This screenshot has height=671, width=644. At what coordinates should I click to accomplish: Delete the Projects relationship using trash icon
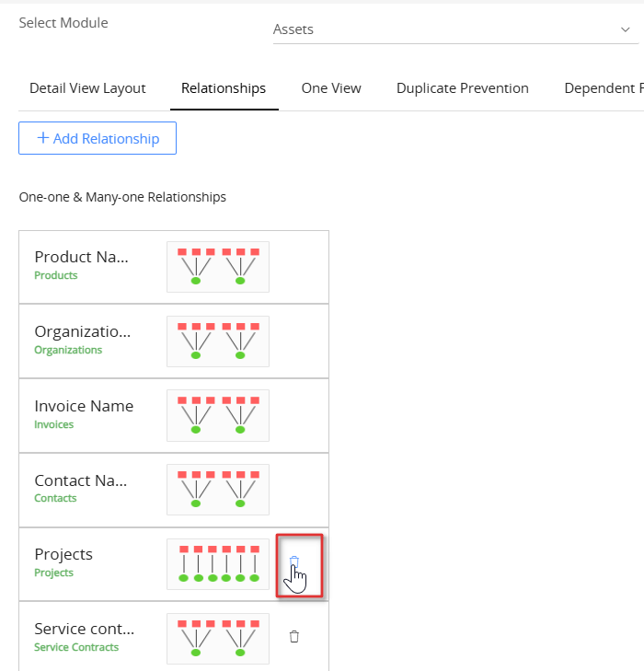coord(294,561)
